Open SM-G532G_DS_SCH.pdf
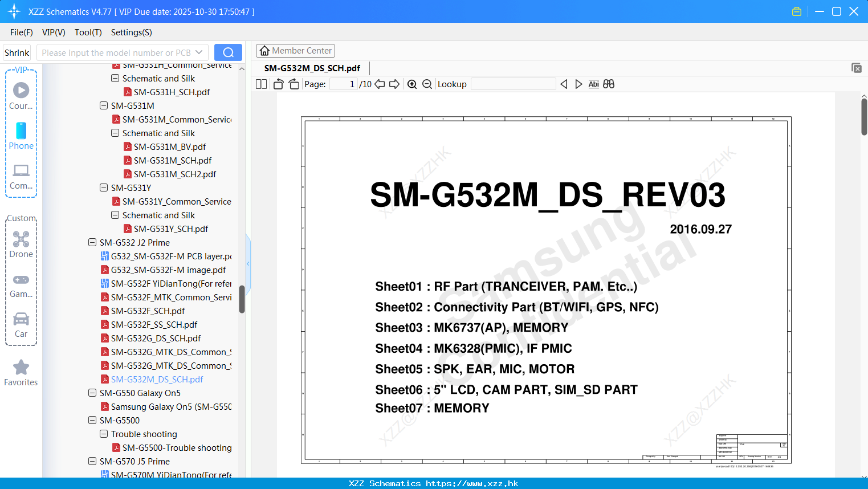This screenshot has height=489, width=868. (156, 338)
